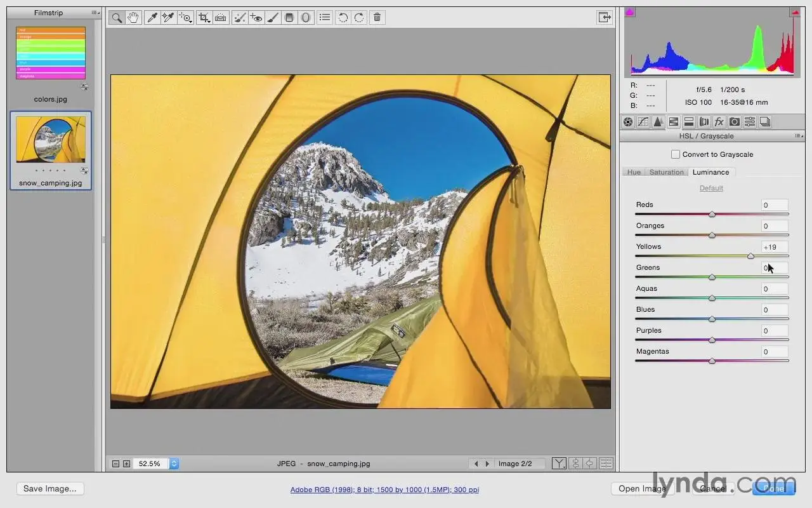
Task: Click the zoom in plus button
Action: (x=126, y=464)
